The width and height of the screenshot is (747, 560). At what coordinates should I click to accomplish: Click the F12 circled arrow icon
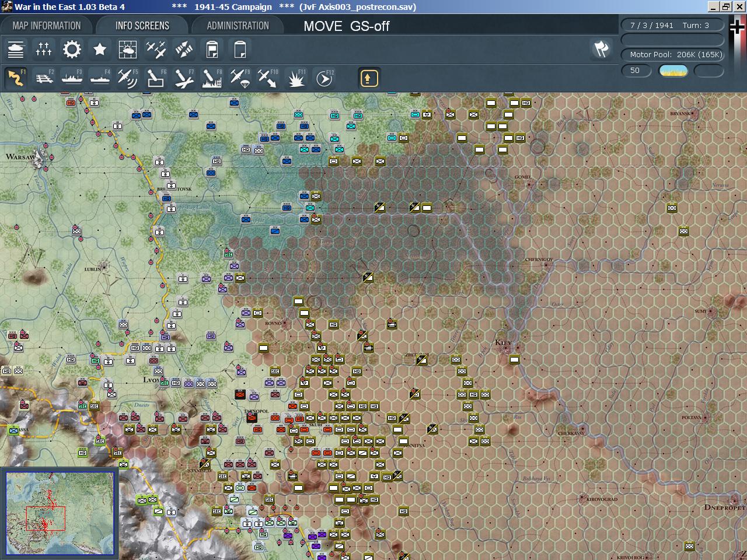[324, 78]
